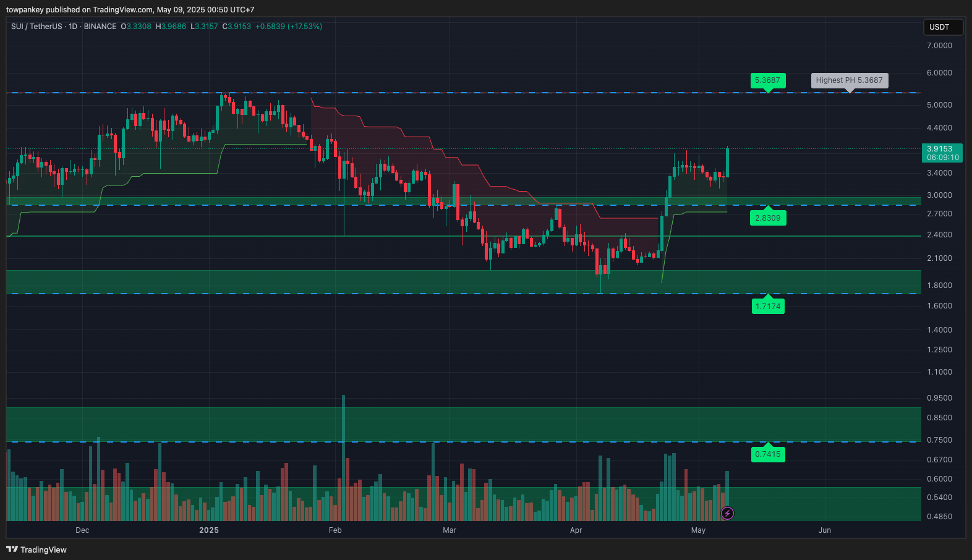Click the 7.0000 price scale value
The width and height of the screenshot is (972, 560).
point(939,46)
